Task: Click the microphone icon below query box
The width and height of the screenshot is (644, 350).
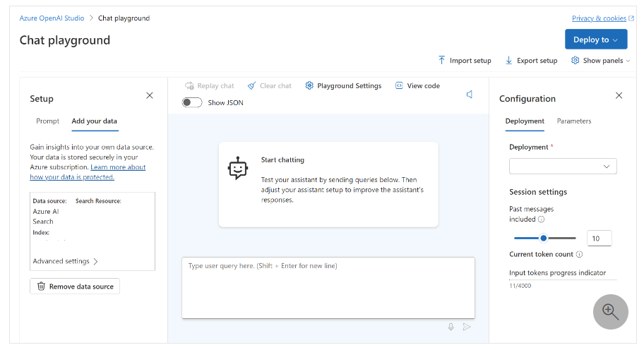Action: click(451, 327)
